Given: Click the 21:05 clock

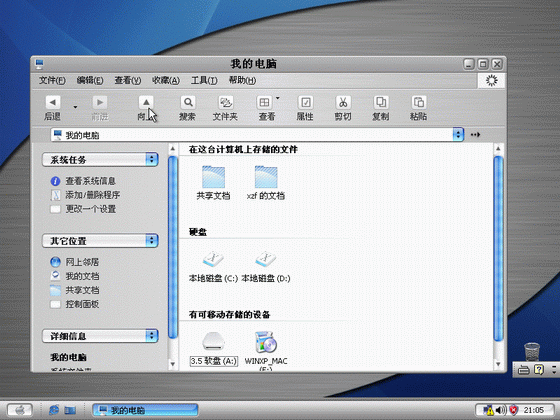Looking at the screenshot, I should point(534,410).
